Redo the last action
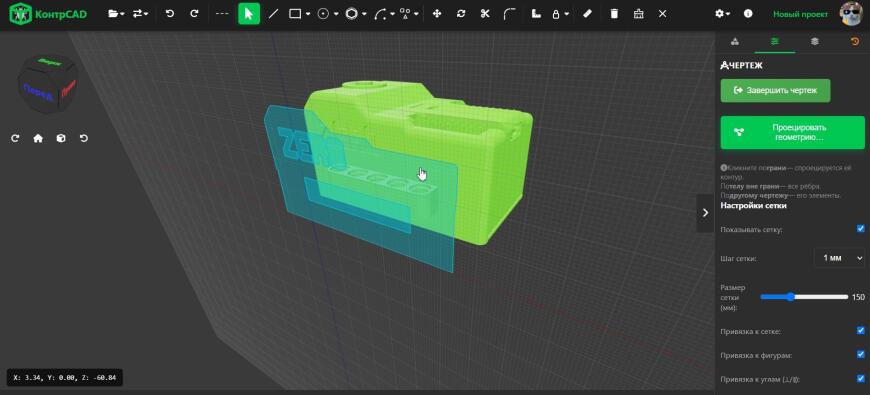This screenshot has height=395, width=870. click(194, 14)
